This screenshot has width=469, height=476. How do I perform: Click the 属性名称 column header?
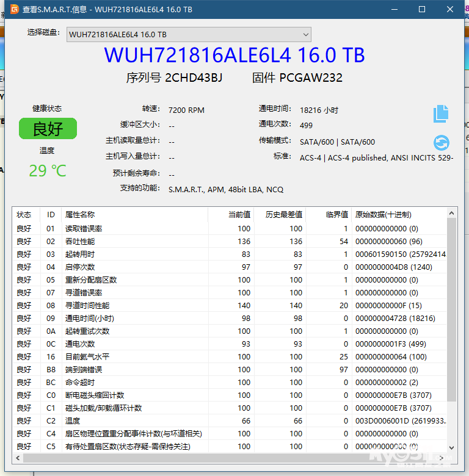[80, 215]
